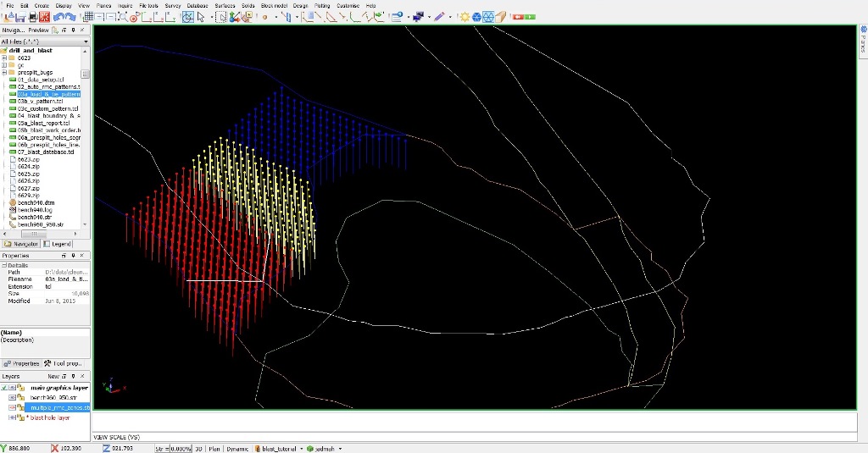The width and height of the screenshot is (868, 453).
Task: Click the Save file toolbar icon
Action: pyautogui.click(x=20, y=17)
